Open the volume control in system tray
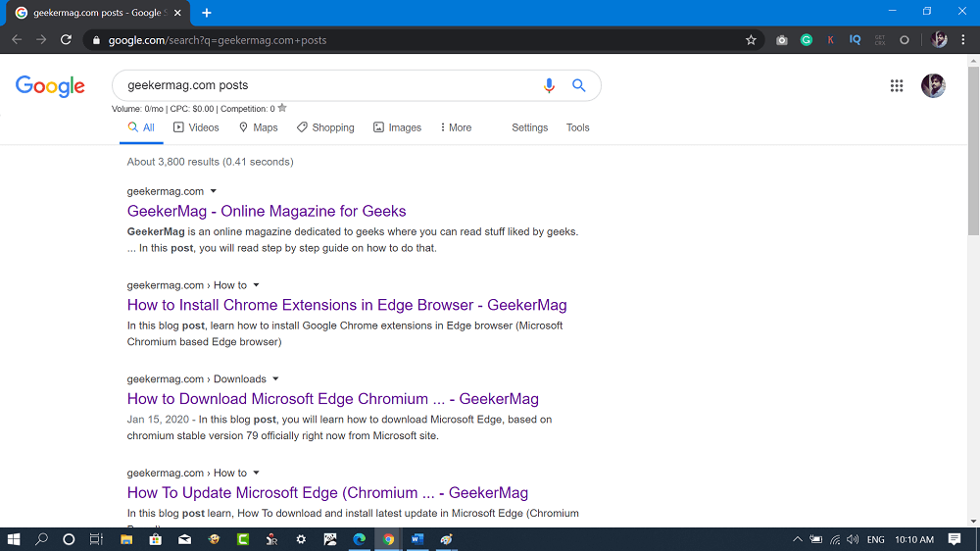Image resolution: width=980 pixels, height=551 pixels. point(853,539)
